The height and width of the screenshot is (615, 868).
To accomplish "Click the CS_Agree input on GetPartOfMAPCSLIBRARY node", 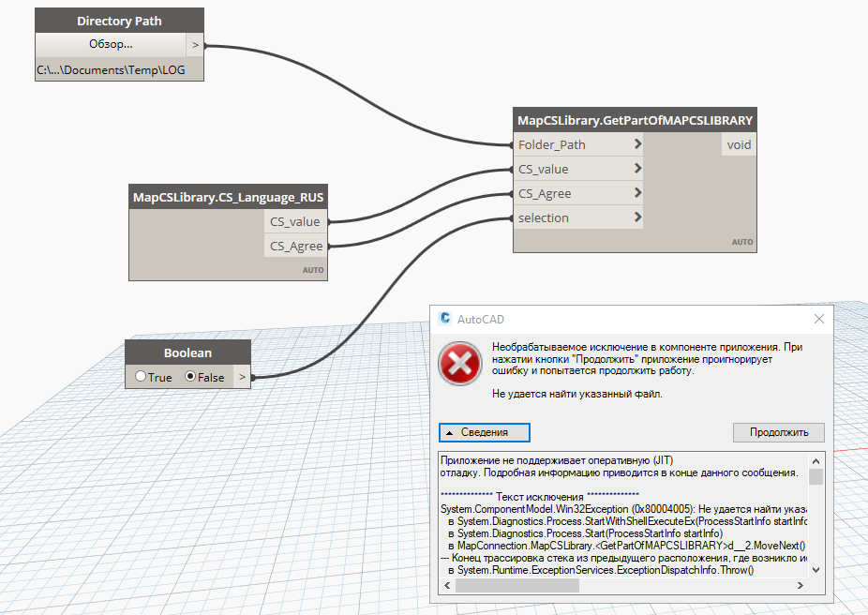I will click(578, 193).
